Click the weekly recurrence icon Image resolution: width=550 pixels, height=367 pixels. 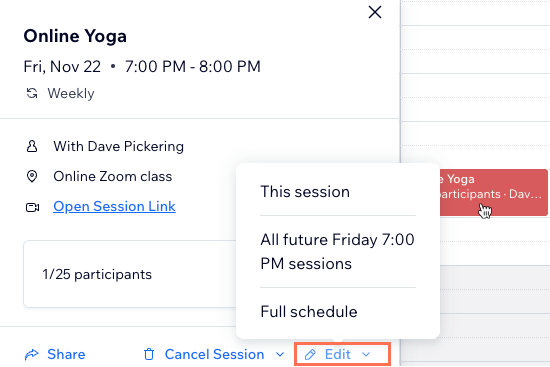pyautogui.click(x=32, y=93)
